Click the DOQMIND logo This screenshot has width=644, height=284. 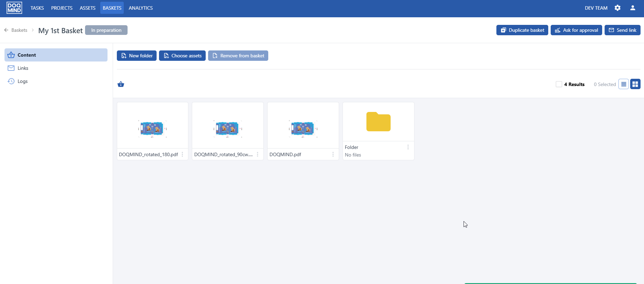point(14,8)
